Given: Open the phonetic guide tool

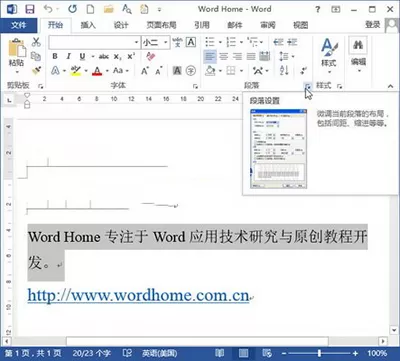Looking at the screenshot, I should pos(177,42).
